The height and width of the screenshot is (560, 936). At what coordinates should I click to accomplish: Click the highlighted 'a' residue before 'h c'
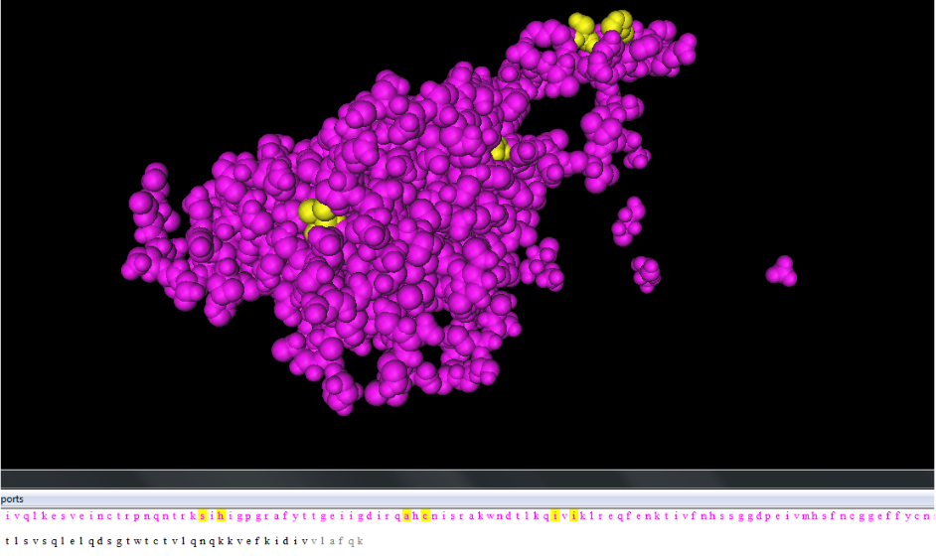pyautogui.click(x=405, y=515)
